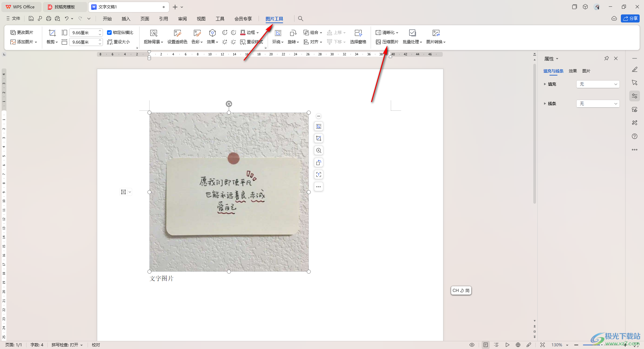Toggle Lock Aspect Ratio (锁定纵横比) checkbox
The width and height of the screenshot is (644, 349).
click(109, 33)
